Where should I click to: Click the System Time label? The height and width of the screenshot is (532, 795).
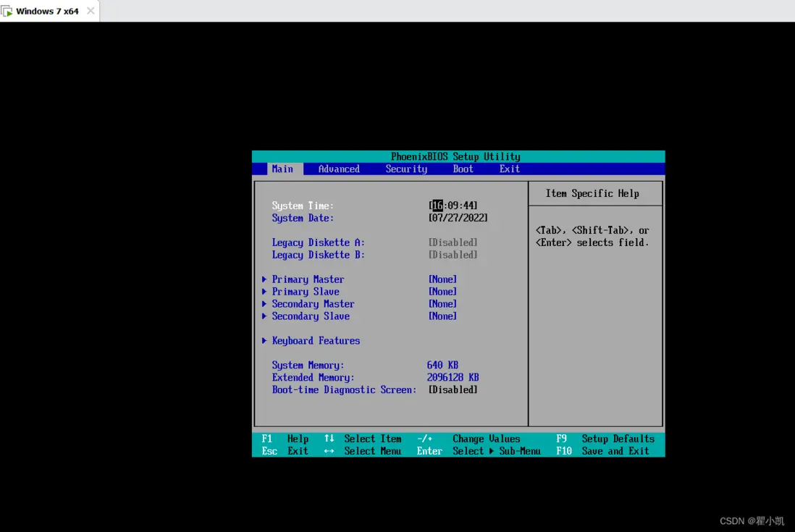click(x=303, y=206)
